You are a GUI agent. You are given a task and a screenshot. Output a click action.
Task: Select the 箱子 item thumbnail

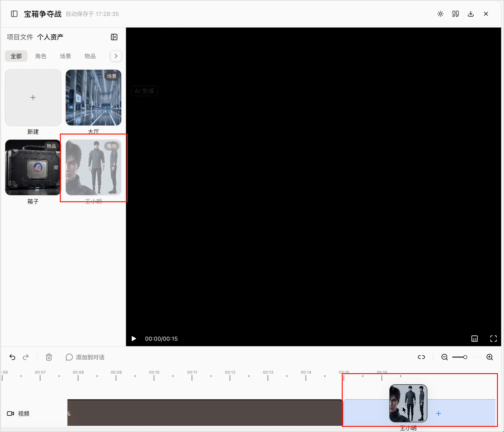(x=33, y=167)
